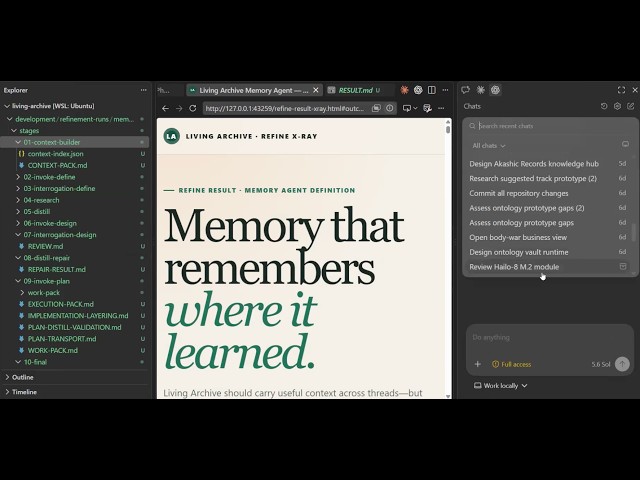Click the new chat bubble icon in the chat panel header
This screenshot has width=640, height=480.
pyautogui.click(x=465, y=90)
